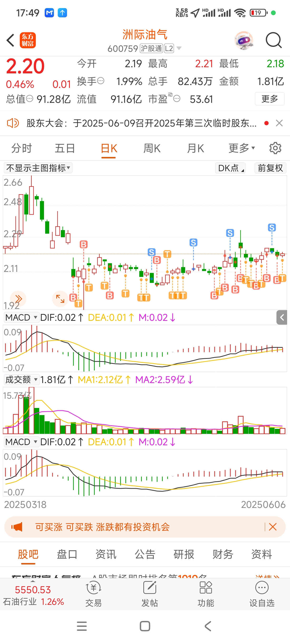The image size is (290, 644).
Task: Tap stock name 洲际油气 title
Action: (145, 34)
